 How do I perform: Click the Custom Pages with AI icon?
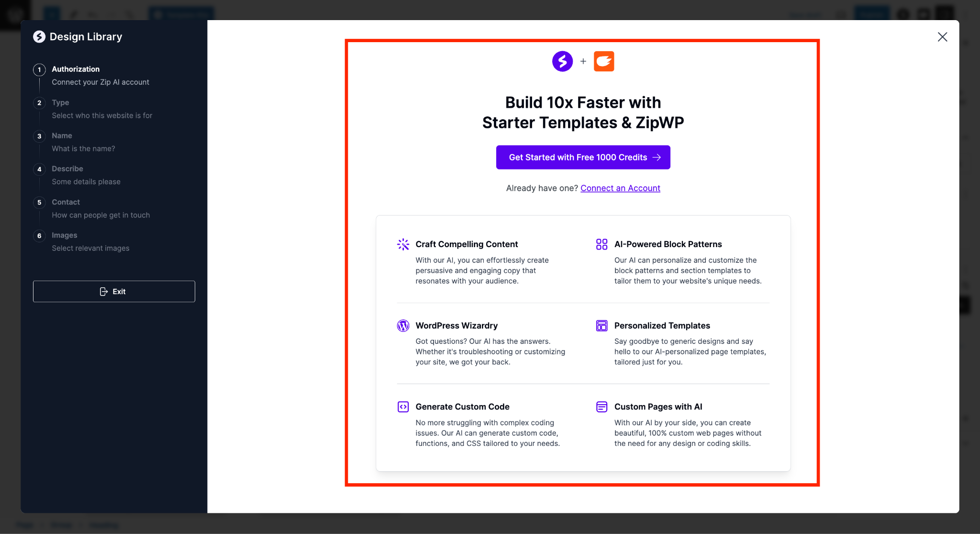(601, 407)
